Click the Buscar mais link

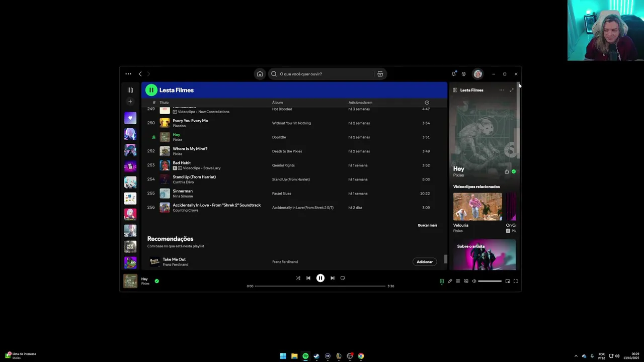tap(427, 225)
